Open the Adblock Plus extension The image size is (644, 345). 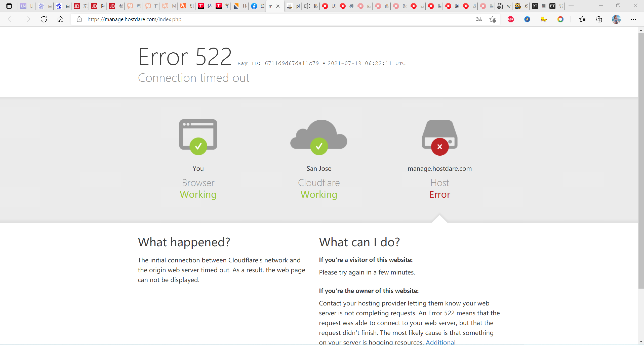tap(511, 19)
